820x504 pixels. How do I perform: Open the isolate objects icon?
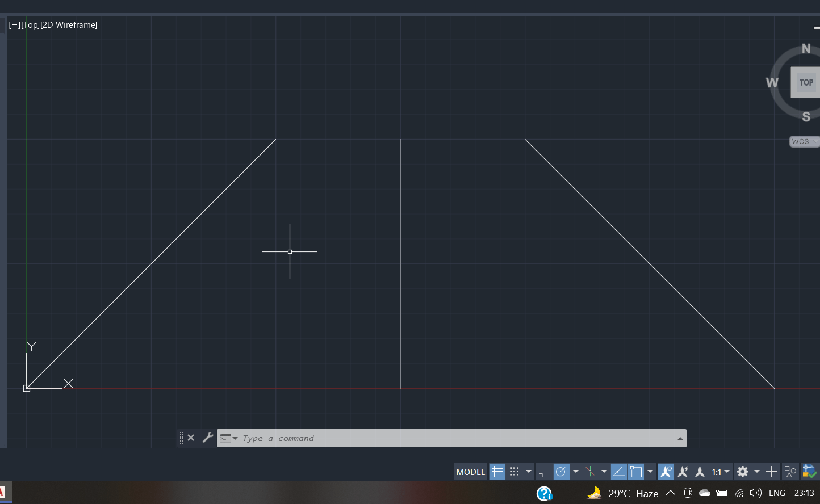click(x=789, y=472)
